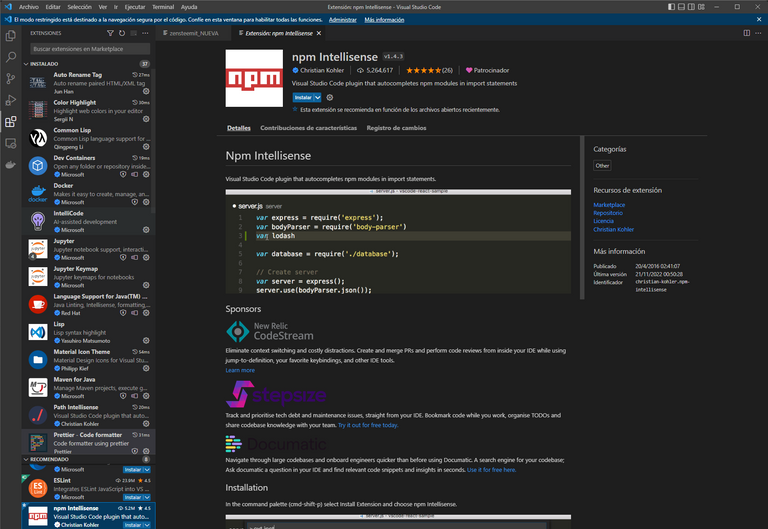Click 'Use it for free here' link
This screenshot has height=529, width=768.
pos(491,470)
